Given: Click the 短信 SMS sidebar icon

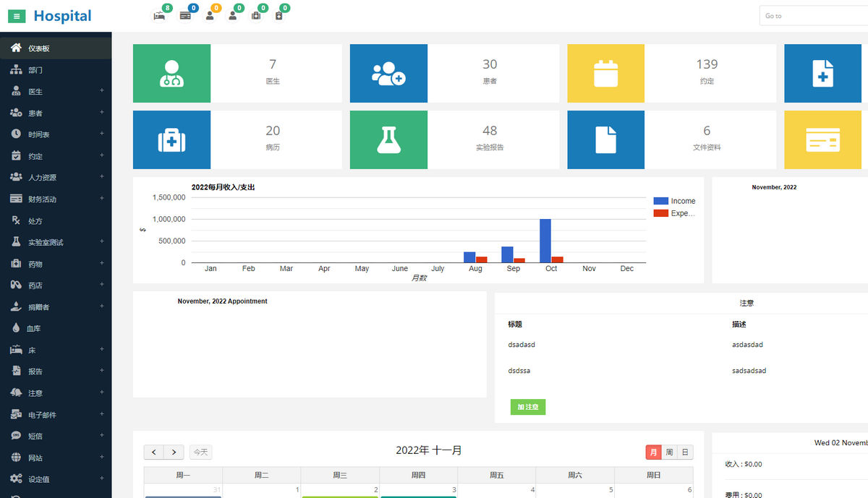Looking at the screenshot, I should (x=16, y=436).
